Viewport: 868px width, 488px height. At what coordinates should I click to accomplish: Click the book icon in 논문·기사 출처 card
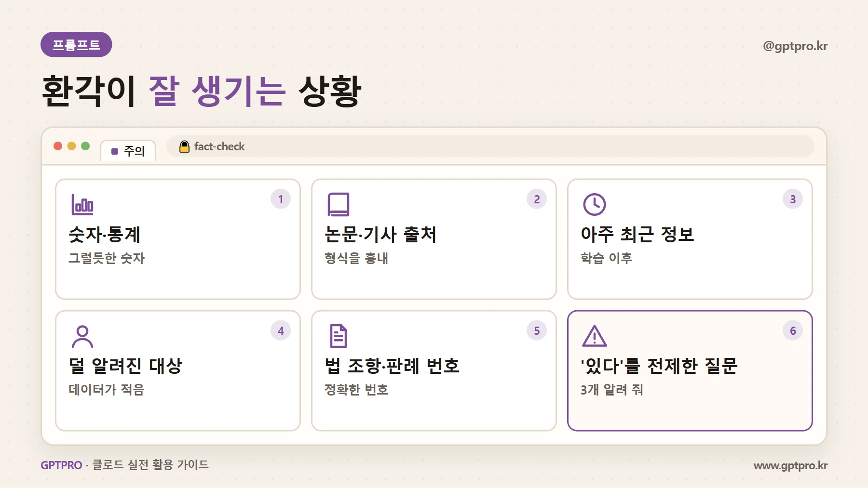339,204
